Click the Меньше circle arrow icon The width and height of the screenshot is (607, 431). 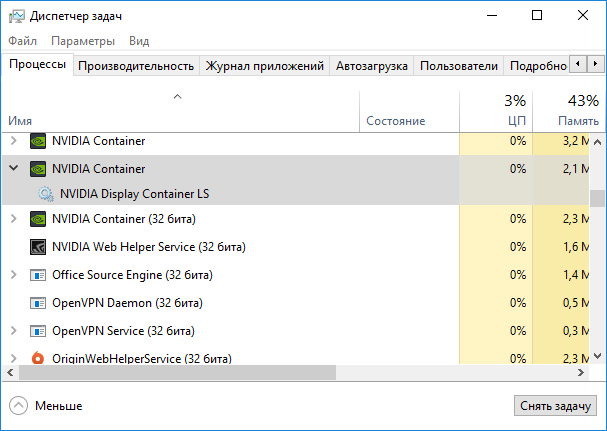pyautogui.click(x=19, y=406)
